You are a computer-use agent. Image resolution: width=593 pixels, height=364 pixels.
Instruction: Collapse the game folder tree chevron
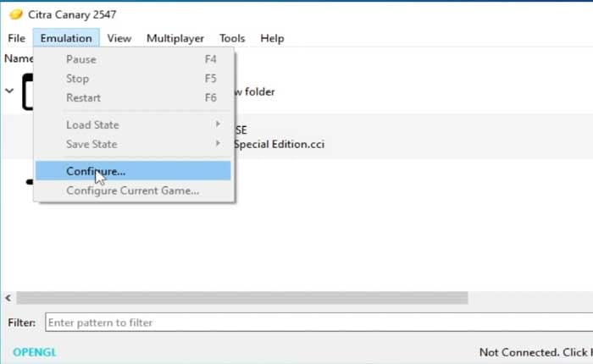tap(9, 91)
